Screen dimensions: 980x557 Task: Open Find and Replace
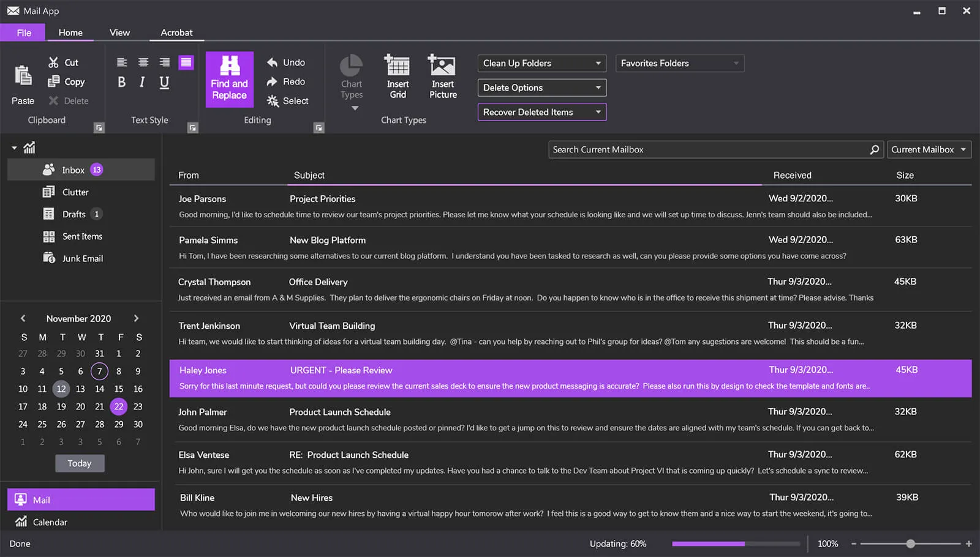pos(229,79)
